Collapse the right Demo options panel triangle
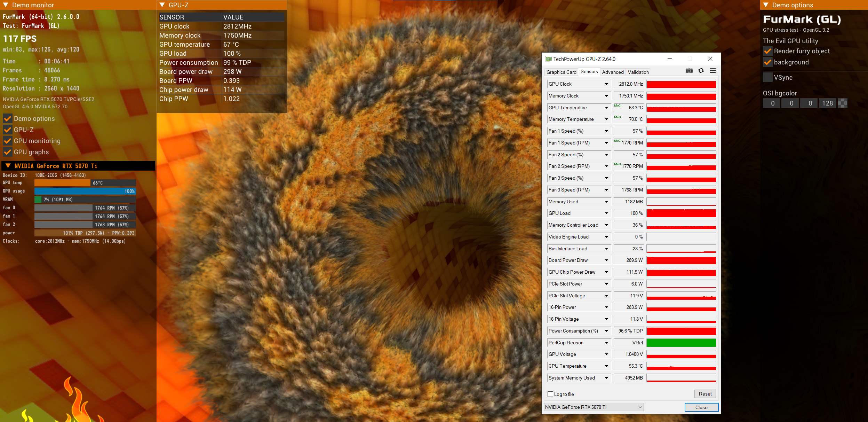Image resolution: width=868 pixels, height=422 pixels. (766, 5)
